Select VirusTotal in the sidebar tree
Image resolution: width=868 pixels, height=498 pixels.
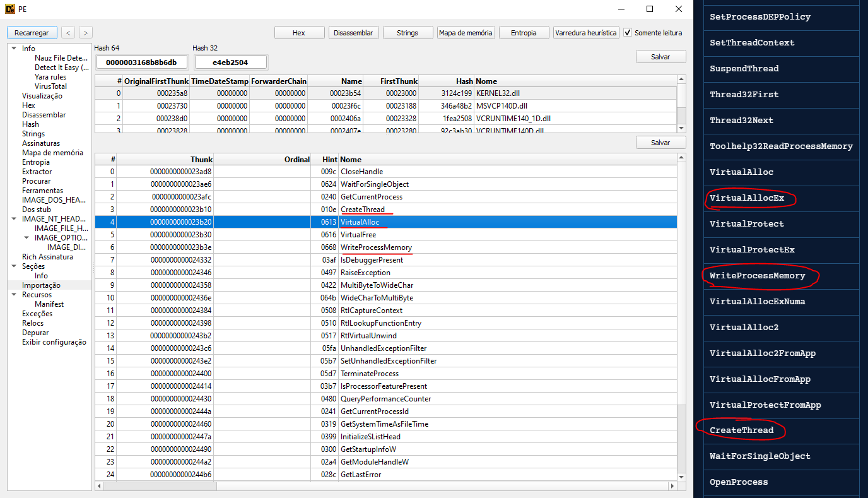tap(50, 86)
